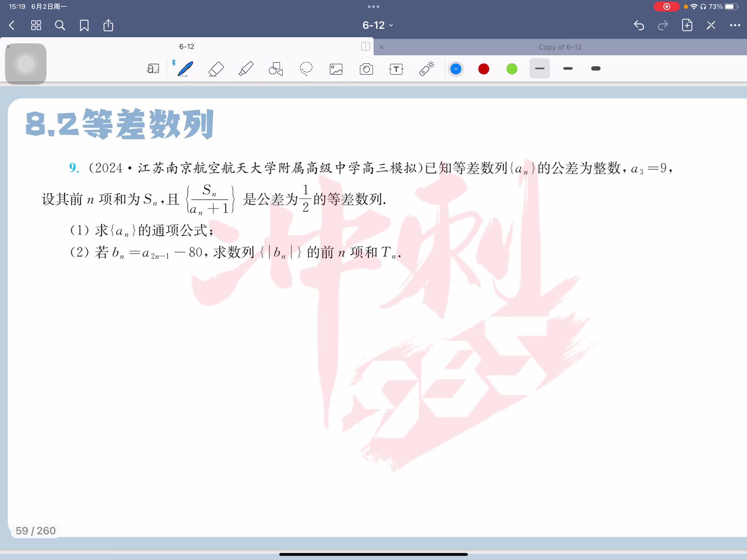Viewport: 747px width, 560px height.
Task: Open the shapes tool
Action: [x=276, y=69]
